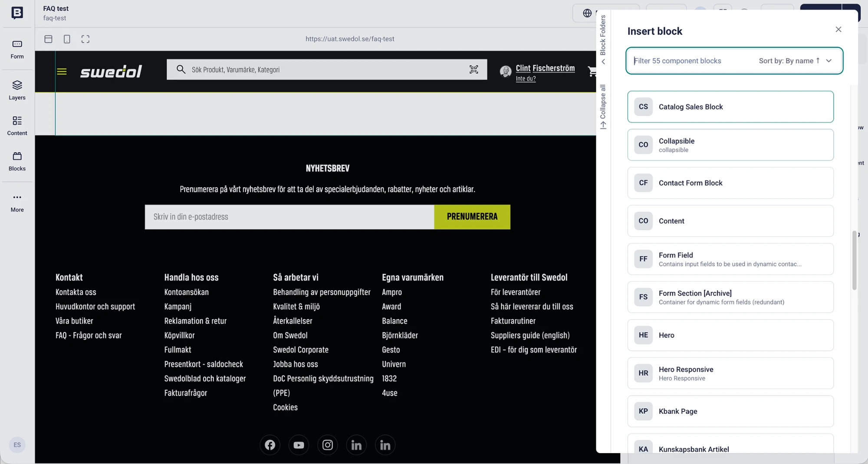The image size is (868, 464).
Task: Switch to mobile device preview icon
Action: (67, 39)
